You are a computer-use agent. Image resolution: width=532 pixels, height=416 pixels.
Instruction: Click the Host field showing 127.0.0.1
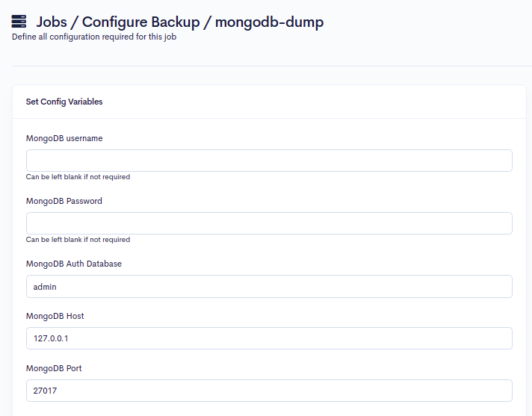[269, 338]
